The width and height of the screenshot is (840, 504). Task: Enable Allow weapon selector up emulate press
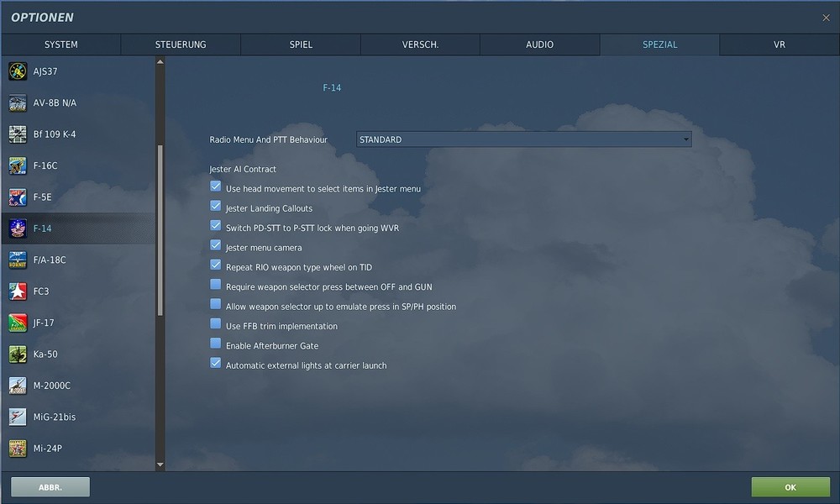point(215,304)
